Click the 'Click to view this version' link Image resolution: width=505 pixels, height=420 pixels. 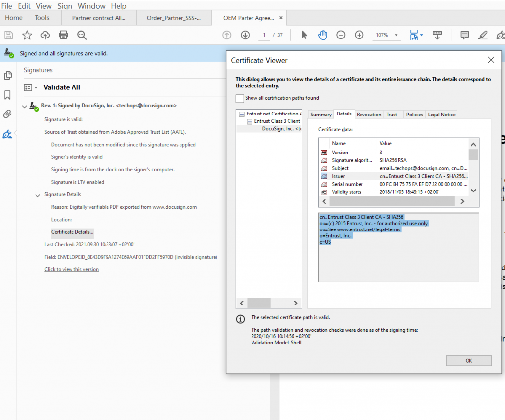[x=72, y=269]
